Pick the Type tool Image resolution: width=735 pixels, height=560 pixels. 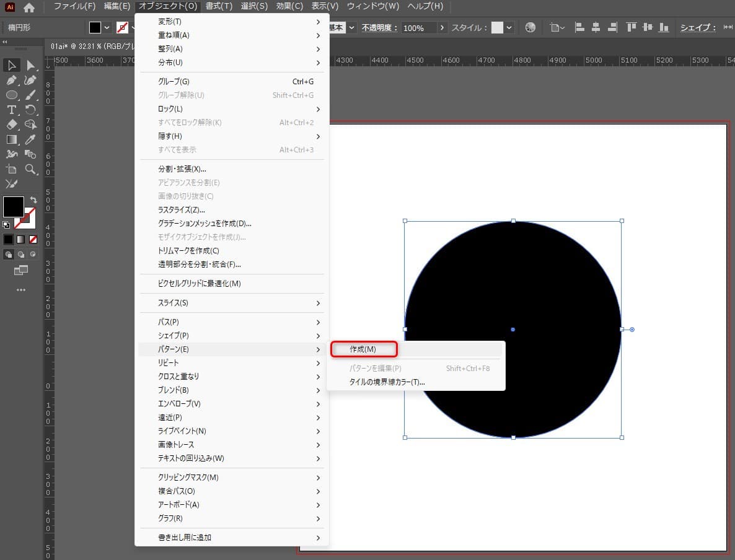click(x=12, y=110)
